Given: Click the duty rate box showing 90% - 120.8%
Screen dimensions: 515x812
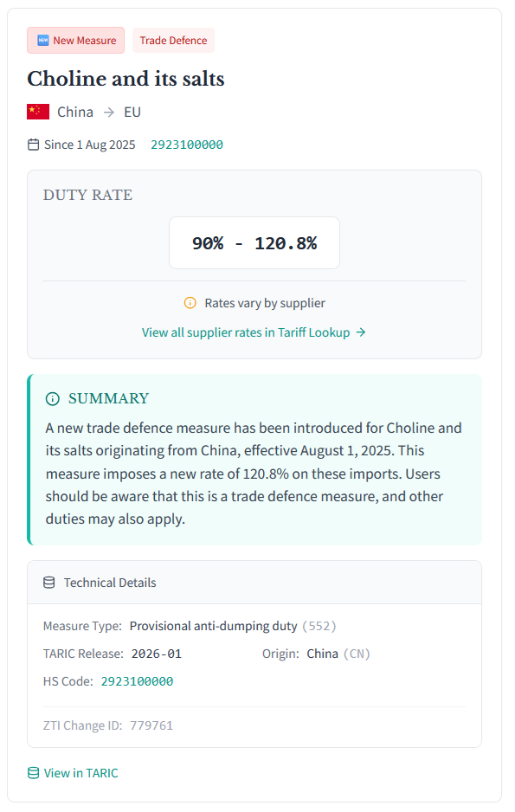Looking at the screenshot, I should 254,242.
